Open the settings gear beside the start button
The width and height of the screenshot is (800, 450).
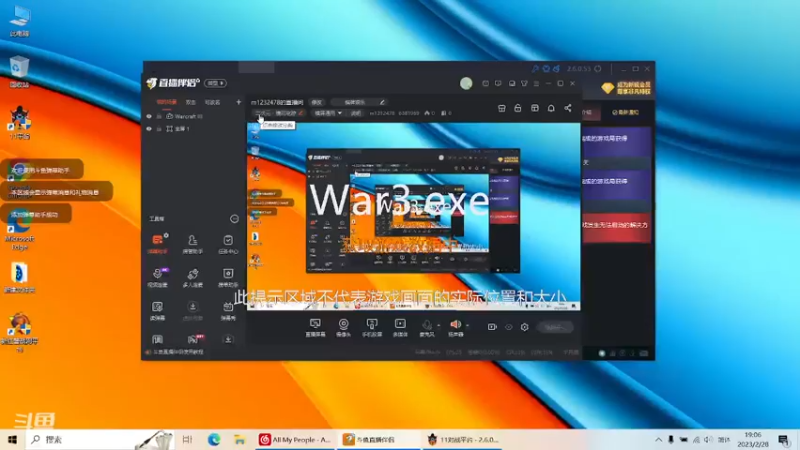pyautogui.click(x=524, y=327)
